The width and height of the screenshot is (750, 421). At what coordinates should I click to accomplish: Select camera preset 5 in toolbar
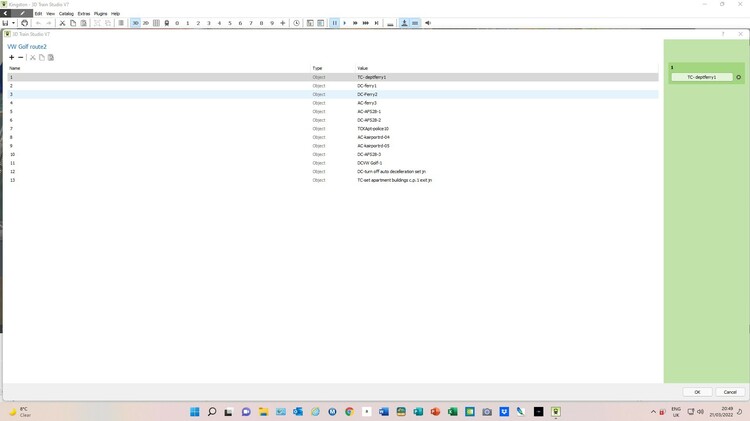[x=230, y=23]
